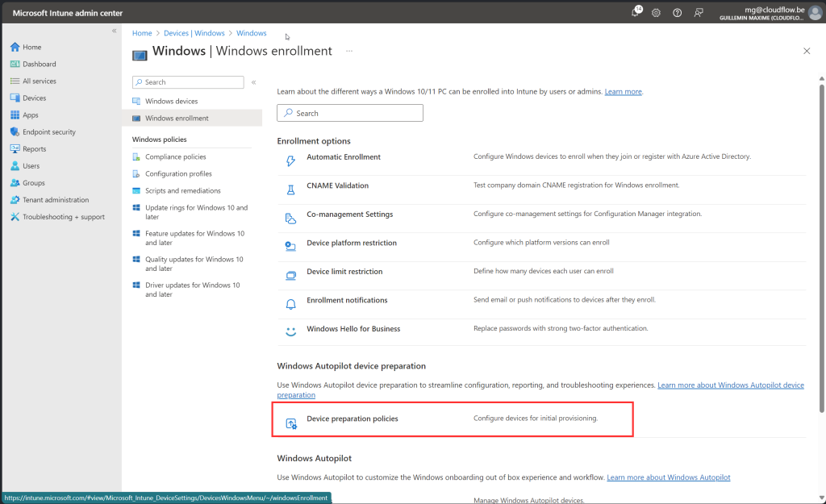Go to the Windows breadcrumb link
This screenshot has width=826, height=504.
pyautogui.click(x=252, y=33)
